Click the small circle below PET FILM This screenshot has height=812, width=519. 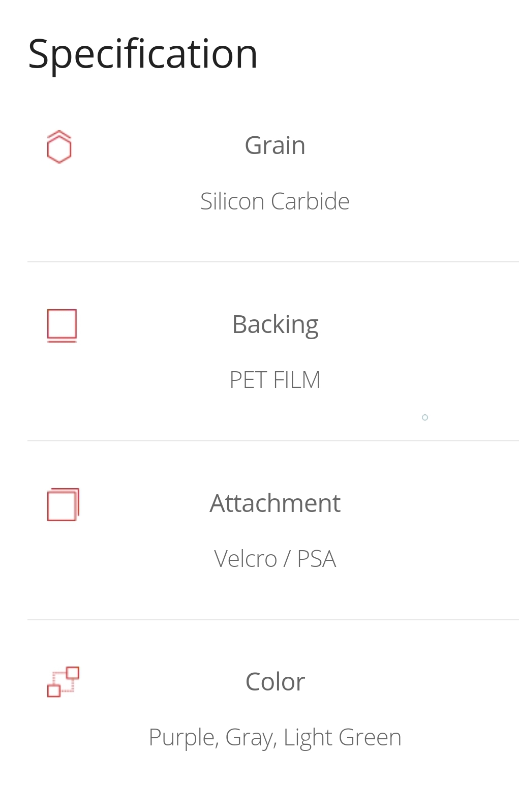point(425,417)
